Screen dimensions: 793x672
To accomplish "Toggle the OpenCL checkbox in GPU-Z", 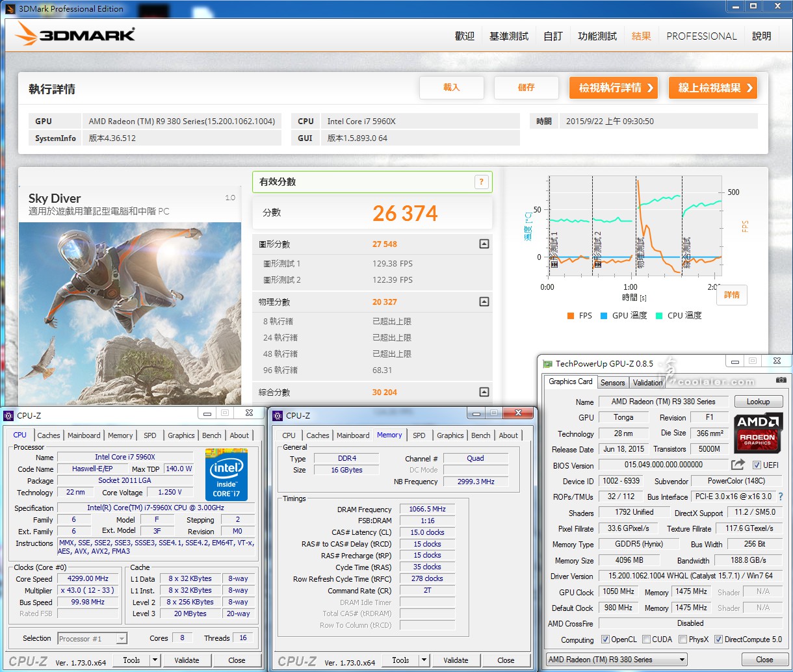I will coord(605,640).
